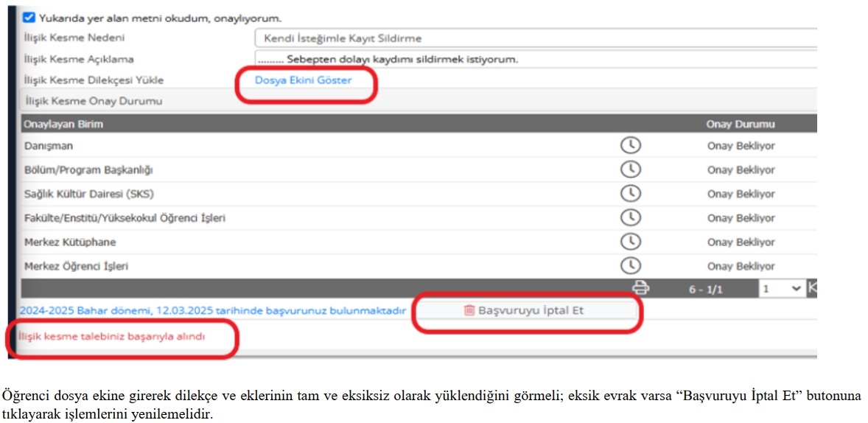This screenshot has width=868, height=423.
Task: Click the clock icon for Sağlık Kültür Dairesi
Action: coord(630,194)
